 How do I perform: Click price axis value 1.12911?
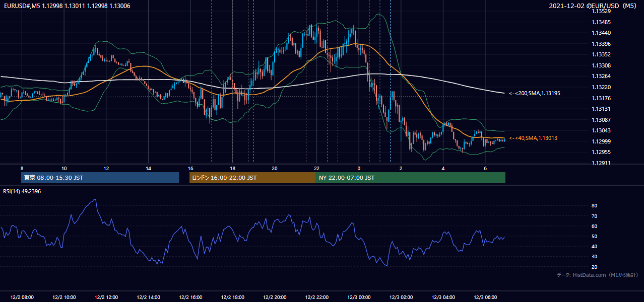(601, 163)
